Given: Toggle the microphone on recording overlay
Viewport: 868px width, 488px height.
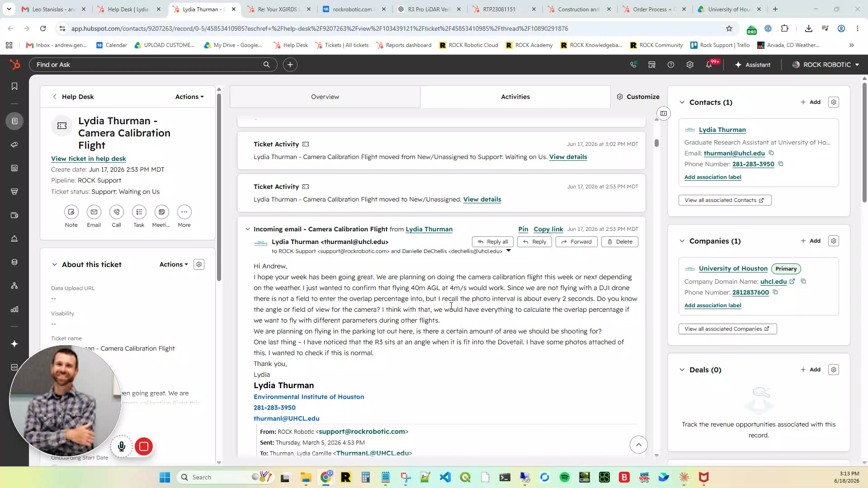Looking at the screenshot, I should [x=122, y=446].
